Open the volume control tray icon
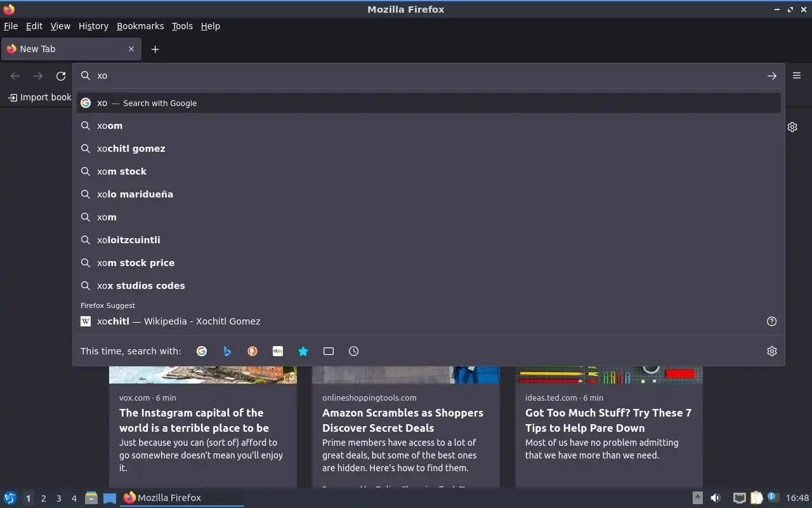 pyautogui.click(x=716, y=498)
